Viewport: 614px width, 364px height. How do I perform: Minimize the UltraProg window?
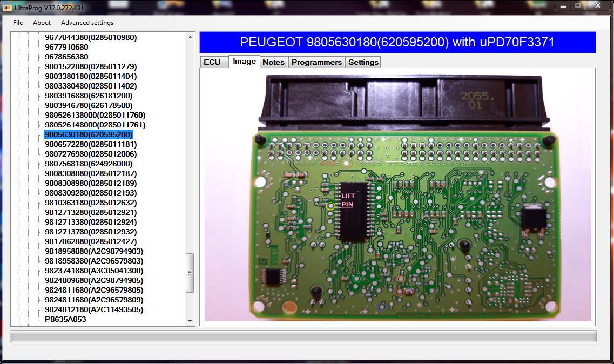pos(563,6)
